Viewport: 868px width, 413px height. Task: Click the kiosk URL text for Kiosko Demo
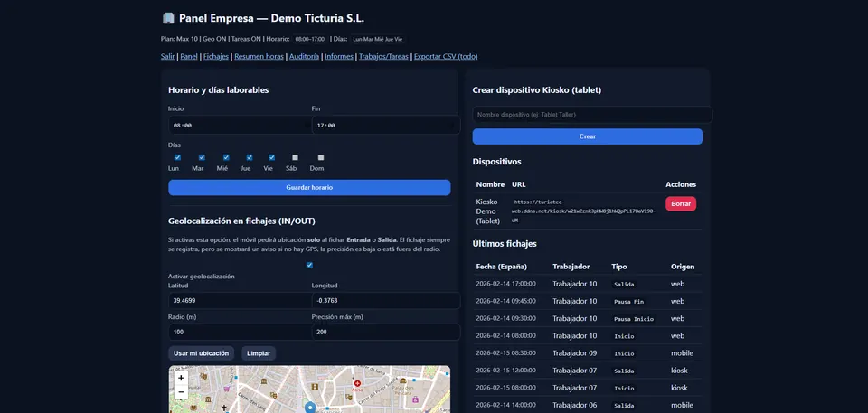(585, 211)
